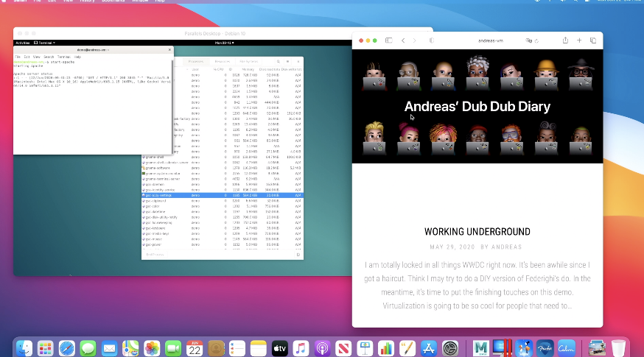Screen dimensions: 644x357
Task: Open Podcasts app in the Dock
Action: point(323,348)
